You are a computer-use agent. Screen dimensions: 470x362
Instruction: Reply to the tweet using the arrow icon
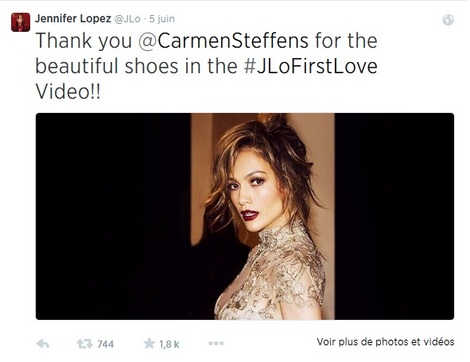pyautogui.click(x=43, y=344)
